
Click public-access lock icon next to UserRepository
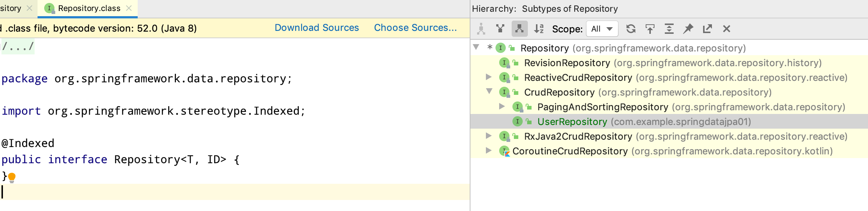[529, 121]
